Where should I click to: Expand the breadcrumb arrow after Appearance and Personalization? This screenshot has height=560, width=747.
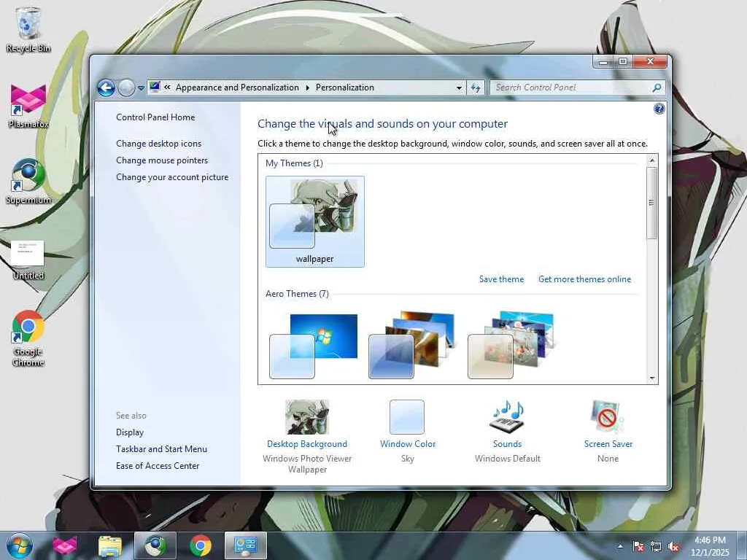pyautogui.click(x=307, y=87)
